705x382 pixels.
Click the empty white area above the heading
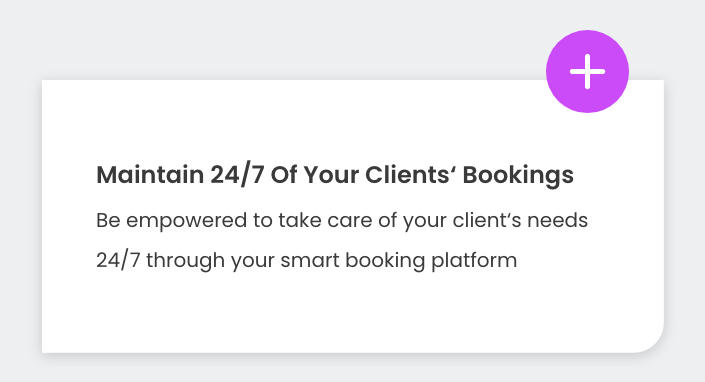coord(292,119)
